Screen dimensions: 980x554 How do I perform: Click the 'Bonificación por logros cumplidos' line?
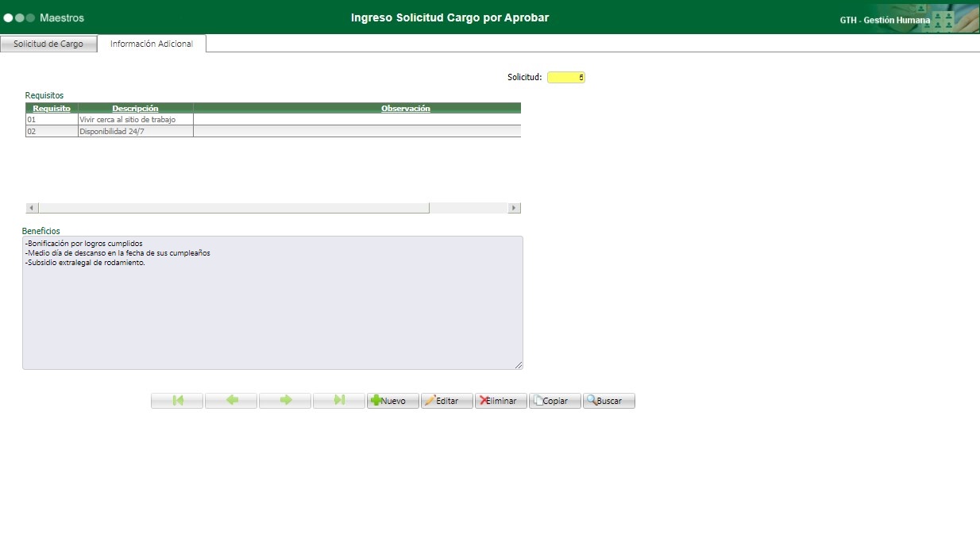click(84, 243)
